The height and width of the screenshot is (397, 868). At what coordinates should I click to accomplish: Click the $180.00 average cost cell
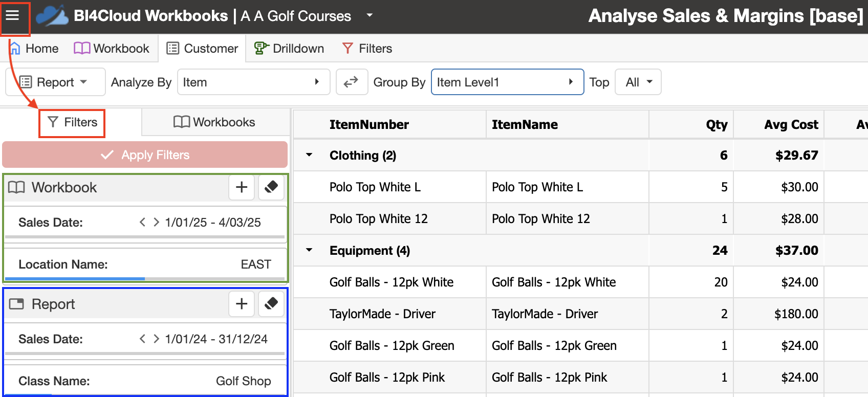(x=796, y=314)
